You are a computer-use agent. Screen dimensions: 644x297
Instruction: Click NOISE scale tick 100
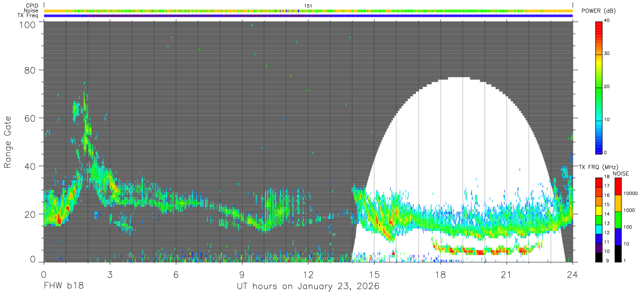(x=627, y=227)
